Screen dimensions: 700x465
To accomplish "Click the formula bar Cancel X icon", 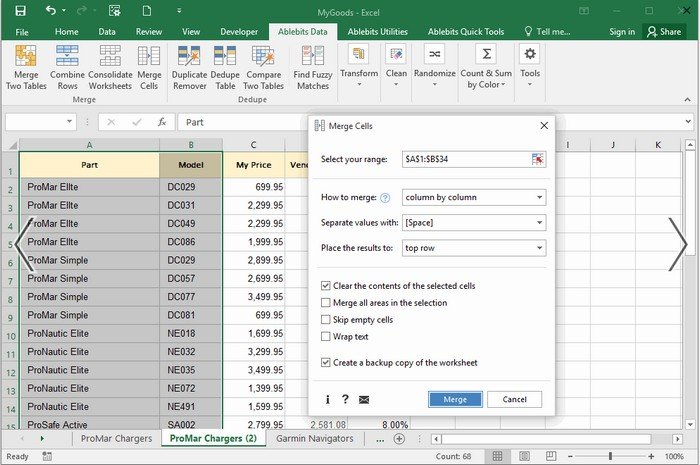I will (x=111, y=122).
